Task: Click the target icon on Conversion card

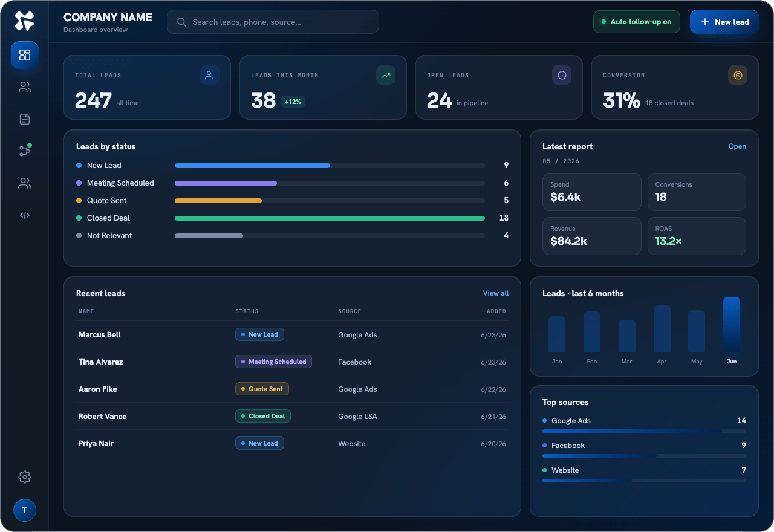Action: tap(738, 75)
